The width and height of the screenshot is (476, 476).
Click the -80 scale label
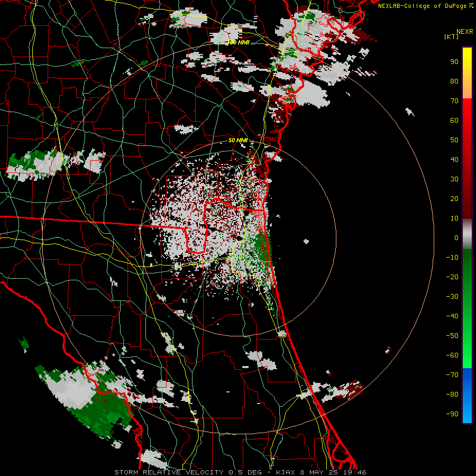coord(452,395)
